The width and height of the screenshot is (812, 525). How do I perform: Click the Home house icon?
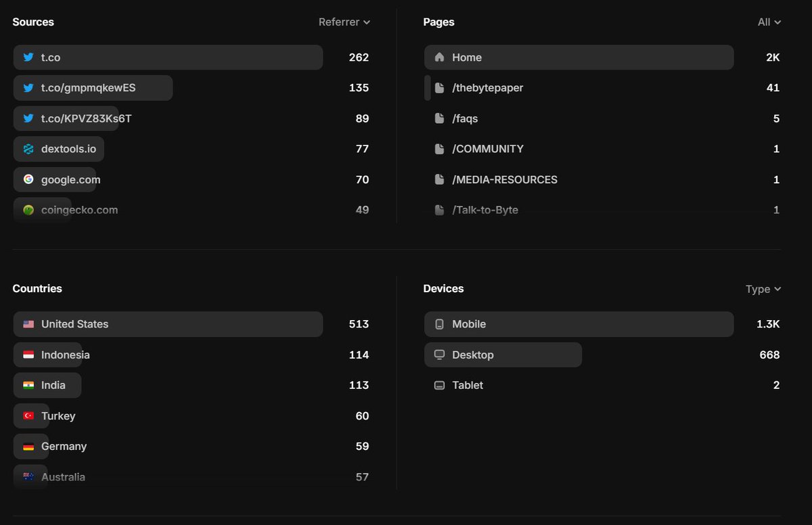pyautogui.click(x=439, y=58)
